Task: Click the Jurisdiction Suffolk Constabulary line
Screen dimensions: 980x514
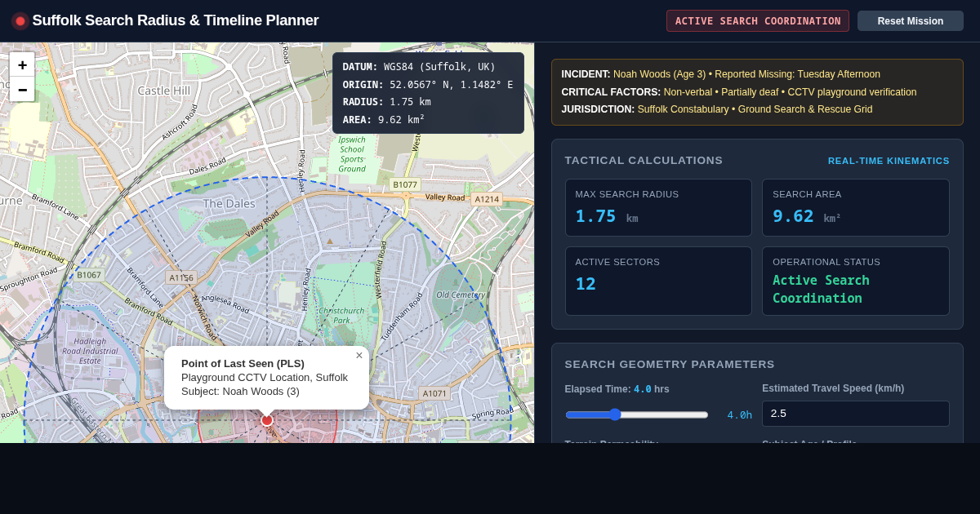Action: coord(717,109)
